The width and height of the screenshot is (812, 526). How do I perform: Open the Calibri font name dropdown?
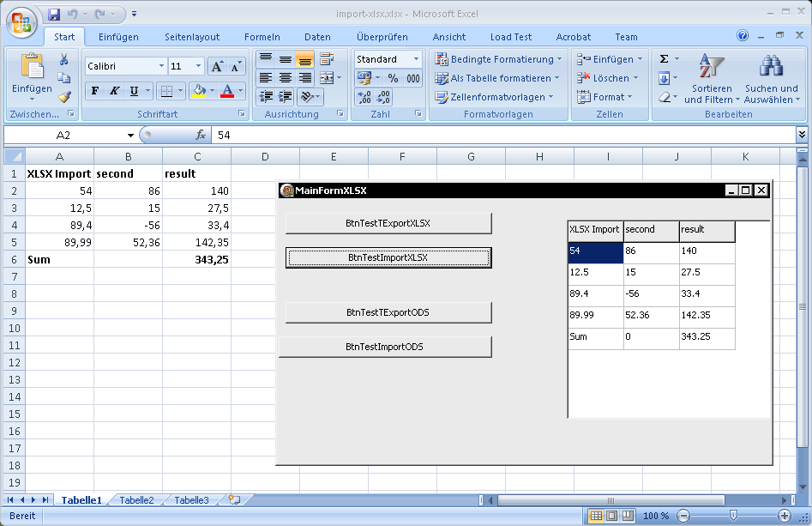pos(161,66)
